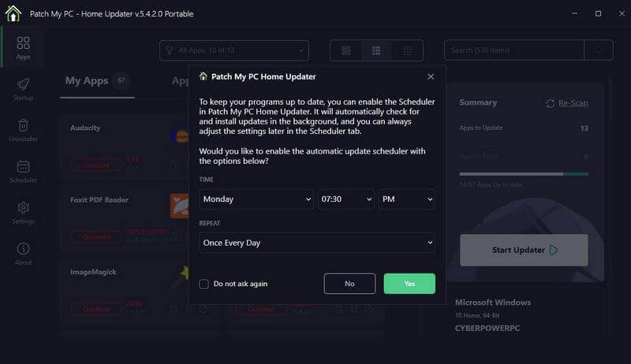Open the Startup rocket icon
Screen dimensions: 631x364
click(23, 87)
